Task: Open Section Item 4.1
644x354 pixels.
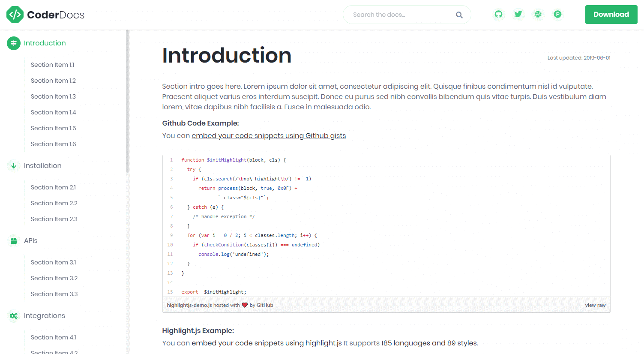Action: click(53, 337)
